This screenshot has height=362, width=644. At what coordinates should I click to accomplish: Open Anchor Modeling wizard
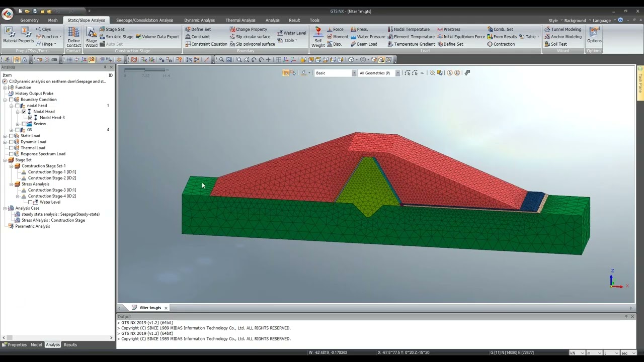[562, 37]
